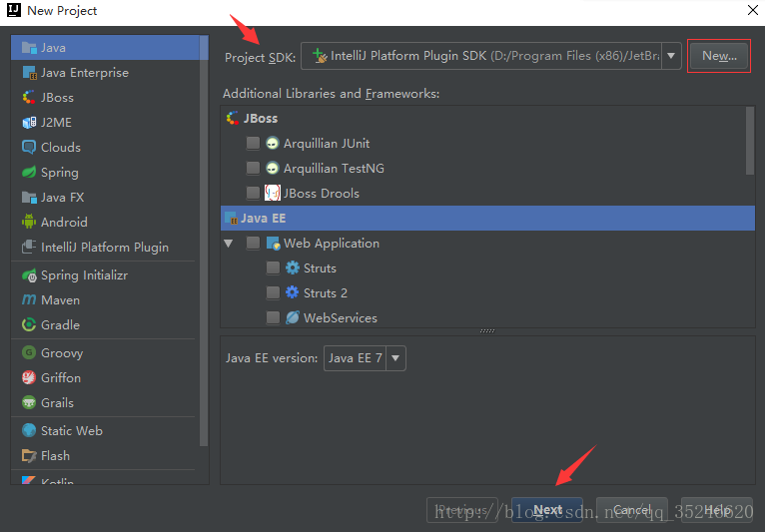Select Spring Initializr project type

click(x=106, y=275)
